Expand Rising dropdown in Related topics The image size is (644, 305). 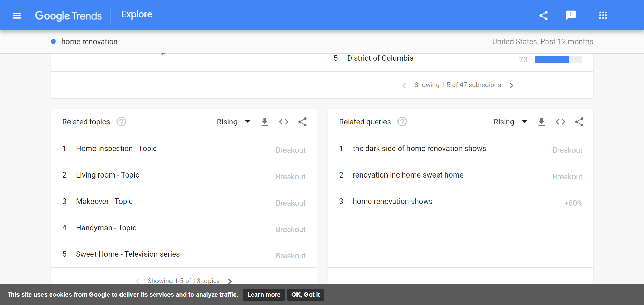click(x=233, y=122)
